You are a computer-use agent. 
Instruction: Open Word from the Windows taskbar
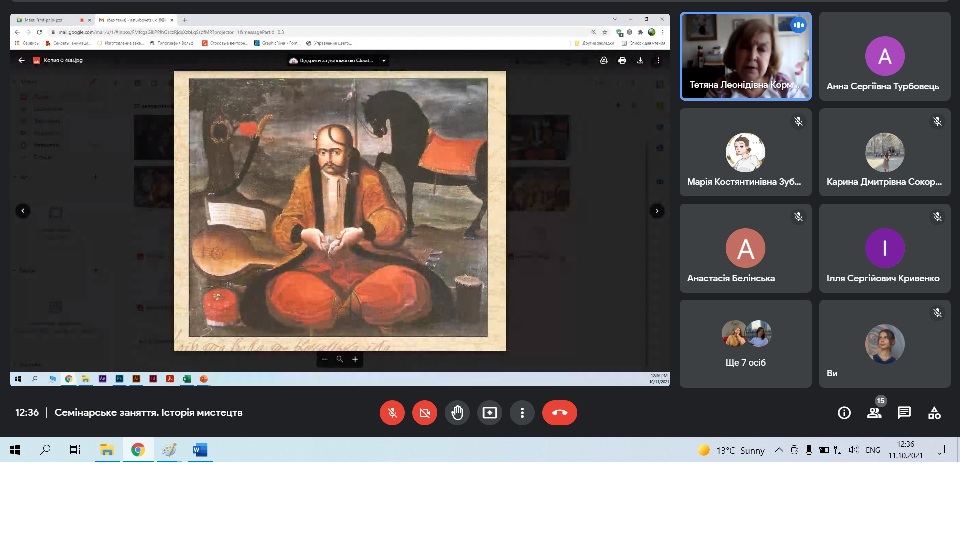198,450
